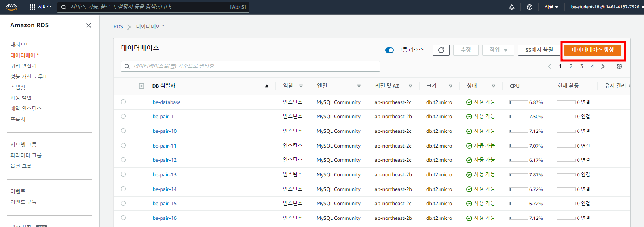Click the 서비스 services label
Image resolution: width=644 pixels, height=227 pixels.
[x=45, y=7]
